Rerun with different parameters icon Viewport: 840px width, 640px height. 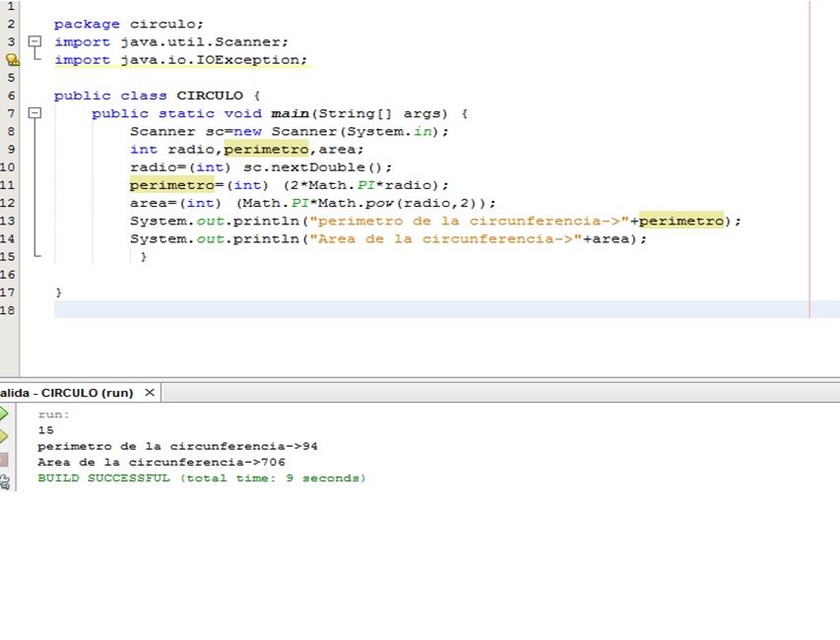coord(4,433)
